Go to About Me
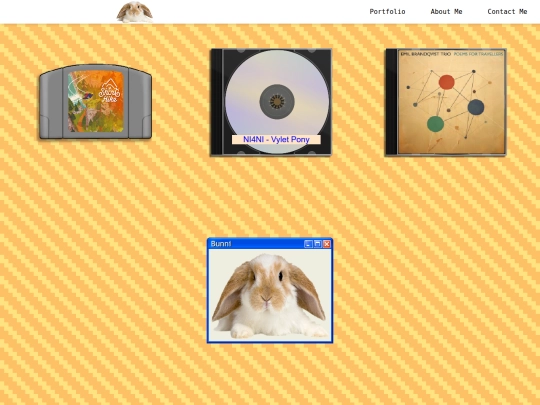 point(446,12)
